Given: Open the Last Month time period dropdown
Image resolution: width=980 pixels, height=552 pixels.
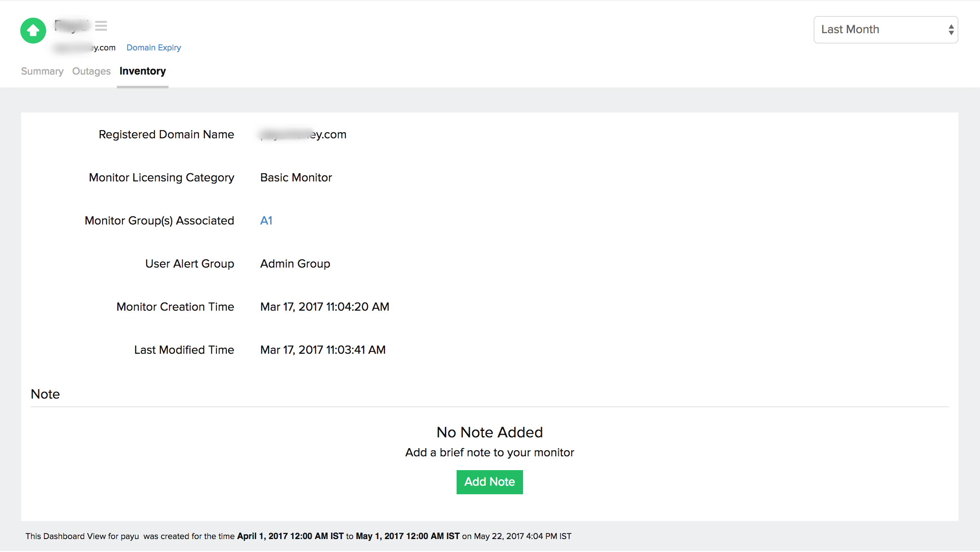Looking at the screenshot, I should click(x=885, y=30).
